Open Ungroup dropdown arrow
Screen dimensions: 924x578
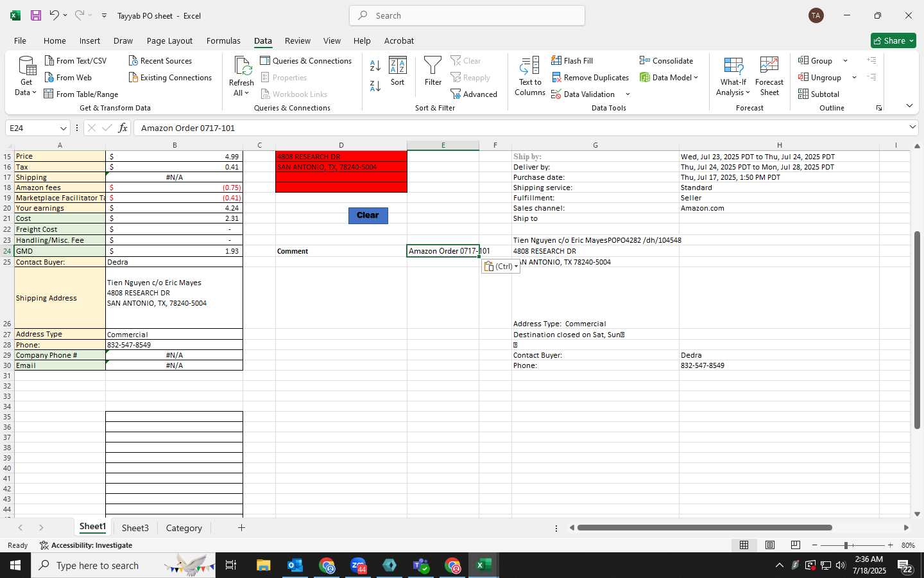coord(854,78)
